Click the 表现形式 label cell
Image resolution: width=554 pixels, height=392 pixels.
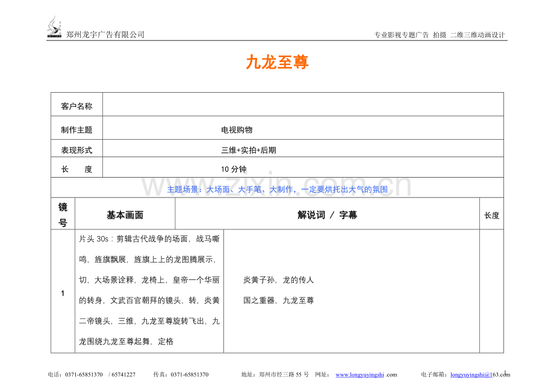coord(76,148)
